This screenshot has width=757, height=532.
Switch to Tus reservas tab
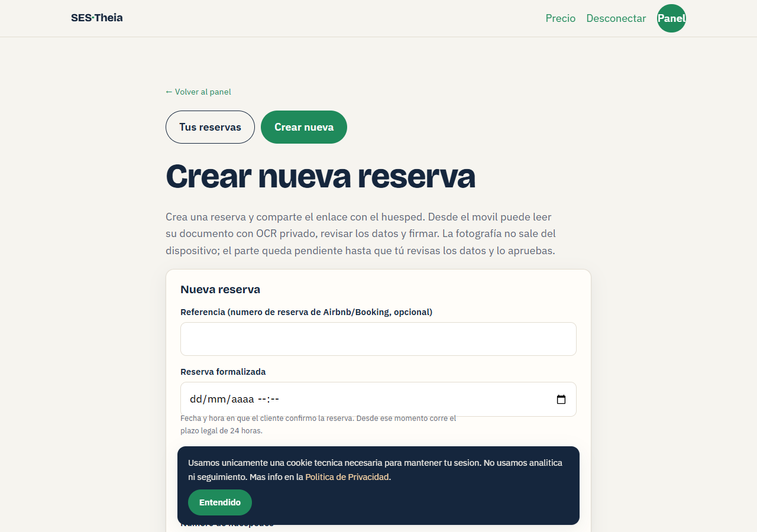[x=210, y=127]
